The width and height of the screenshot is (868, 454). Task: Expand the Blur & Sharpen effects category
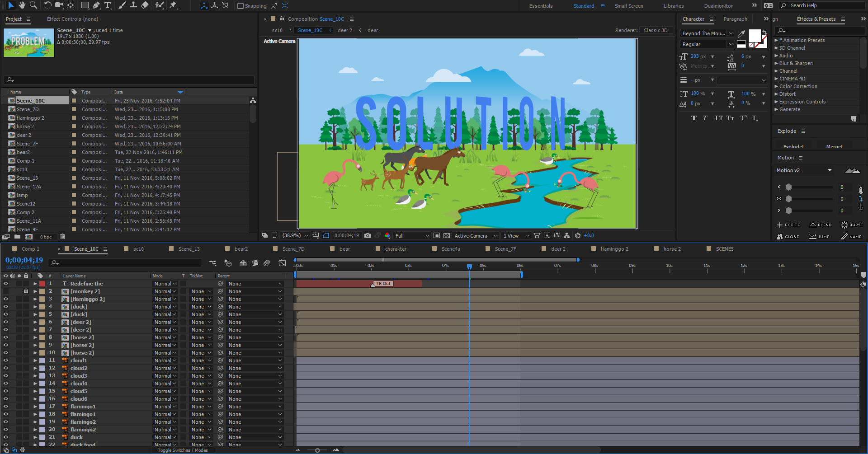(776, 63)
